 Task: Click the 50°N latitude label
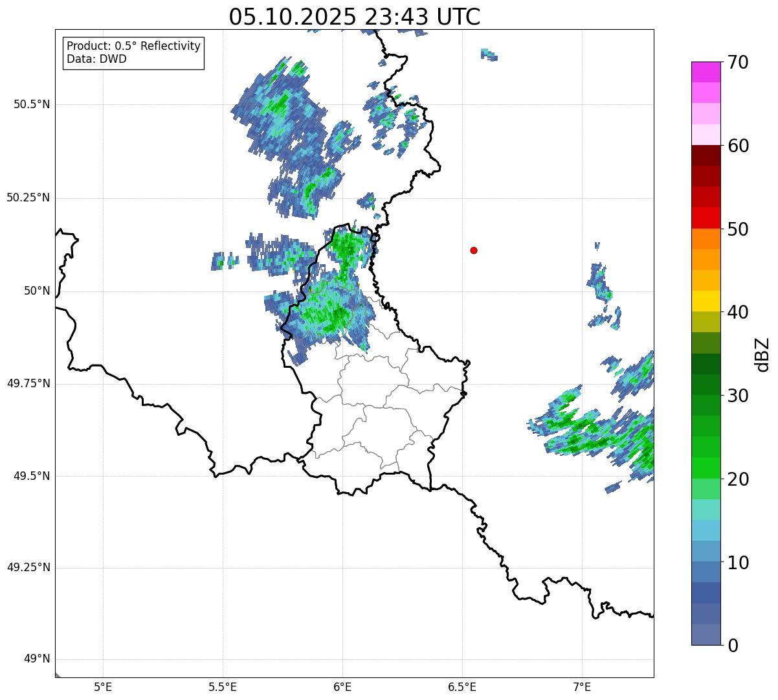coord(37,291)
